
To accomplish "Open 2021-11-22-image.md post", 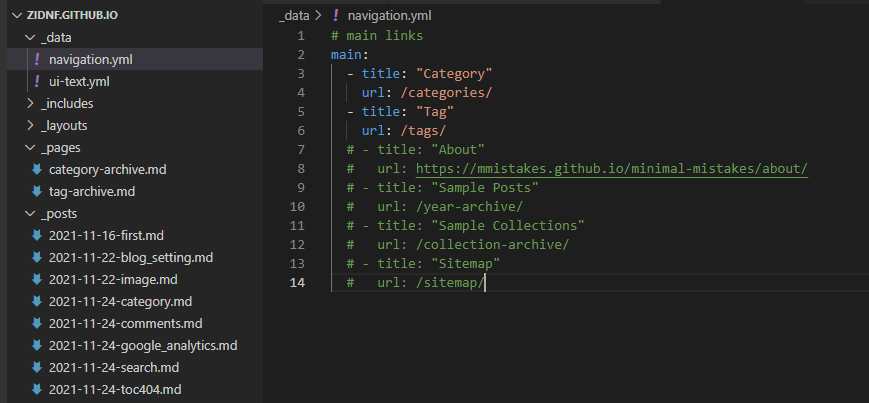I will coord(113,280).
